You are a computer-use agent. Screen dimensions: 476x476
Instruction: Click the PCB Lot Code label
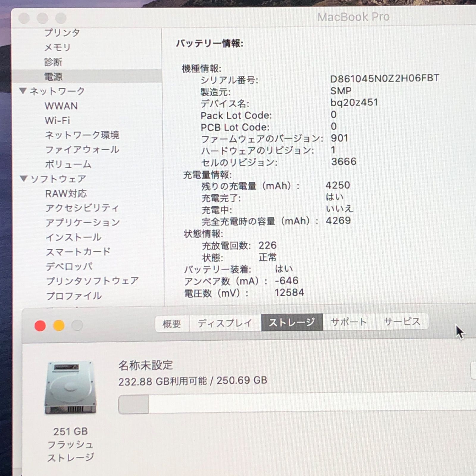(x=235, y=127)
